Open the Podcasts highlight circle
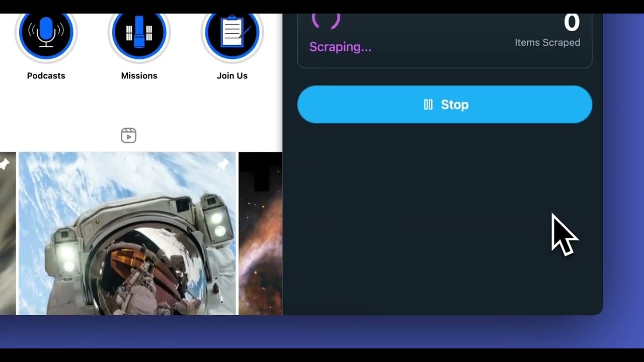The height and width of the screenshot is (362, 644). coord(46,35)
